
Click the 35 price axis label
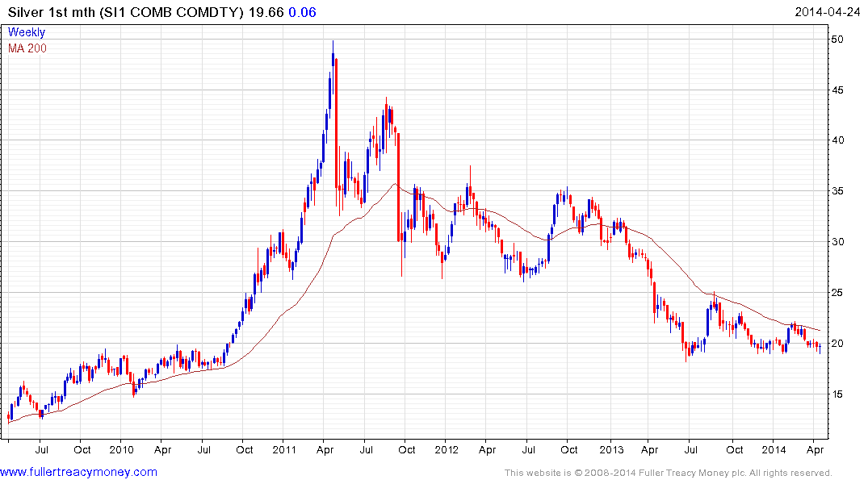(x=837, y=191)
